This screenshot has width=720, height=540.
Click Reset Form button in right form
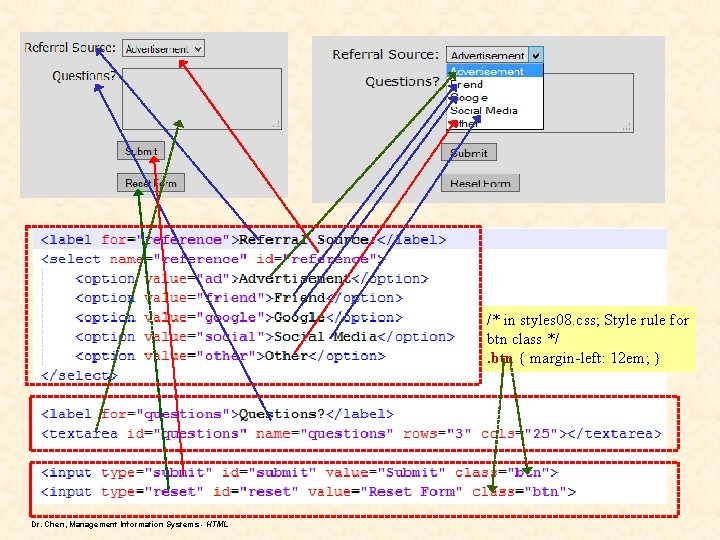(x=480, y=183)
